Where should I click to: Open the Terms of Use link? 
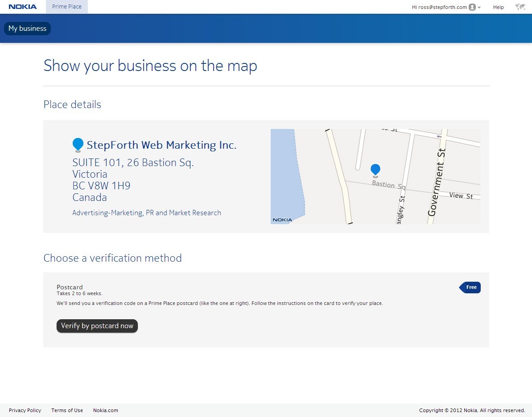pos(67,410)
